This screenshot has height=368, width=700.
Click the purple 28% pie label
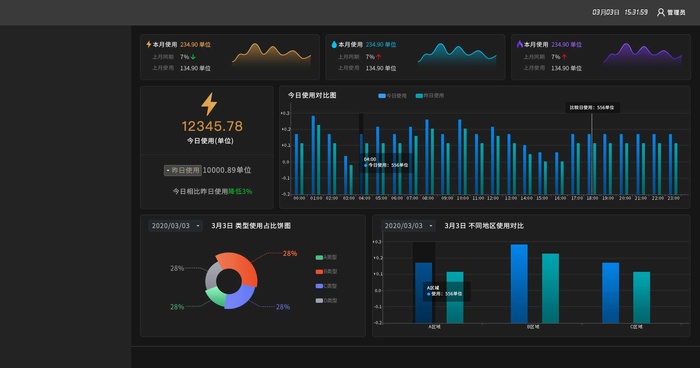coord(283,307)
